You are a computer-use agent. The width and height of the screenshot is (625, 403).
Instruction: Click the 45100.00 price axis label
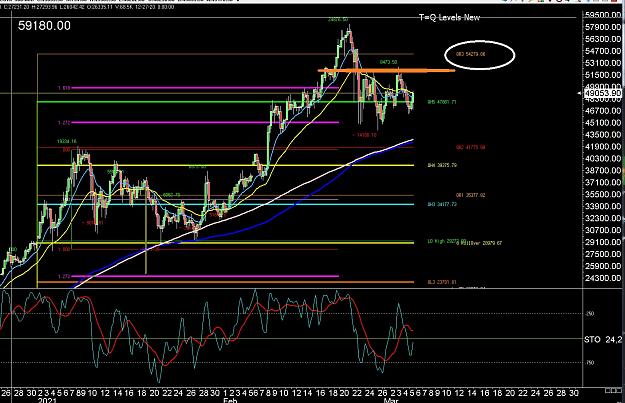coord(603,122)
